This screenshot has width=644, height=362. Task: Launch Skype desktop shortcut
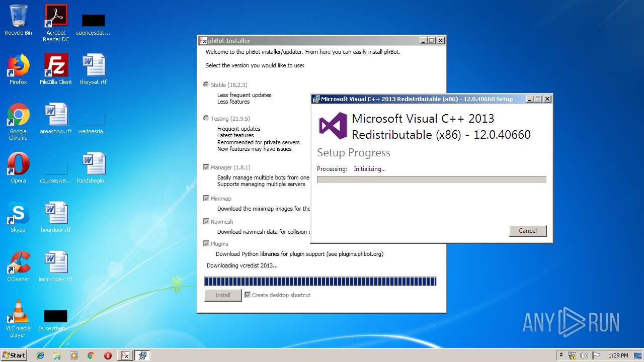(18, 217)
